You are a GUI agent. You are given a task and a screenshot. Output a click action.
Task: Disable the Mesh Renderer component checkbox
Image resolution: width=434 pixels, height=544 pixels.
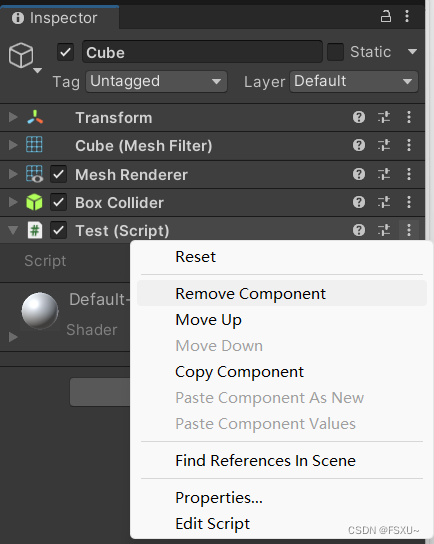click(x=59, y=174)
